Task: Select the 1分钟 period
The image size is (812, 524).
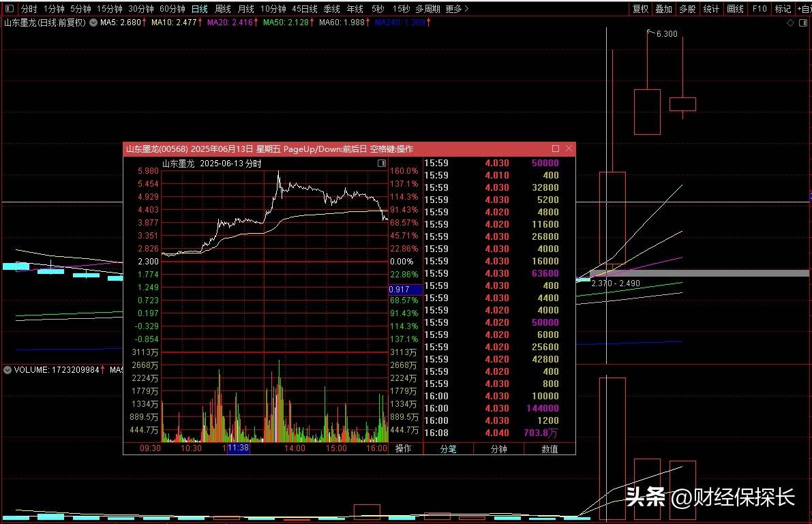Action: pyautogui.click(x=54, y=9)
